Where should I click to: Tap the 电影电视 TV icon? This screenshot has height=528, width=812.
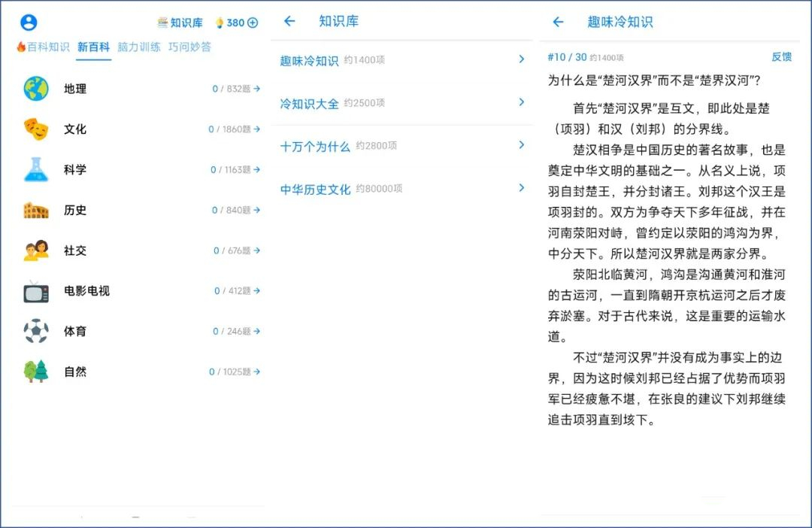point(32,291)
